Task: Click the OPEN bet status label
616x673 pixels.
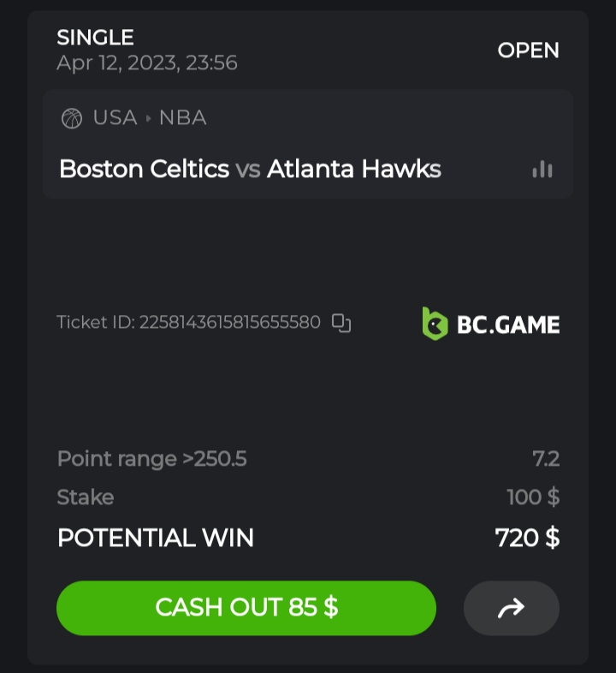Action: (x=528, y=51)
